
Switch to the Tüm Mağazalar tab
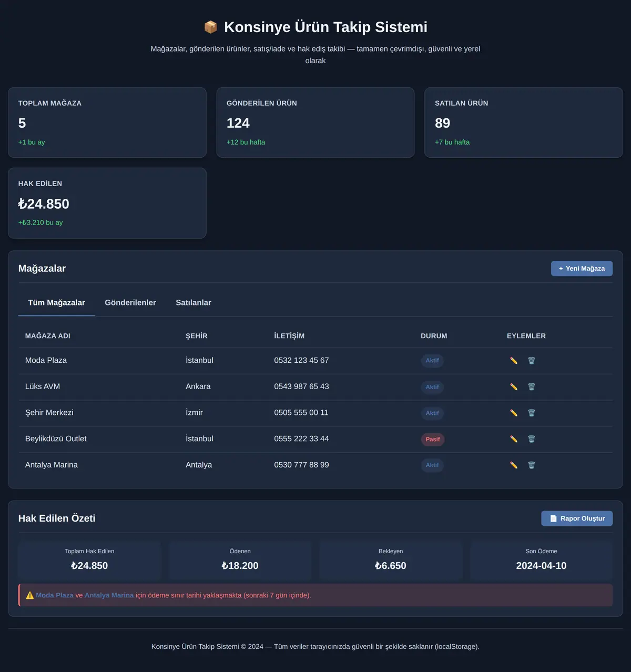[x=56, y=303]
